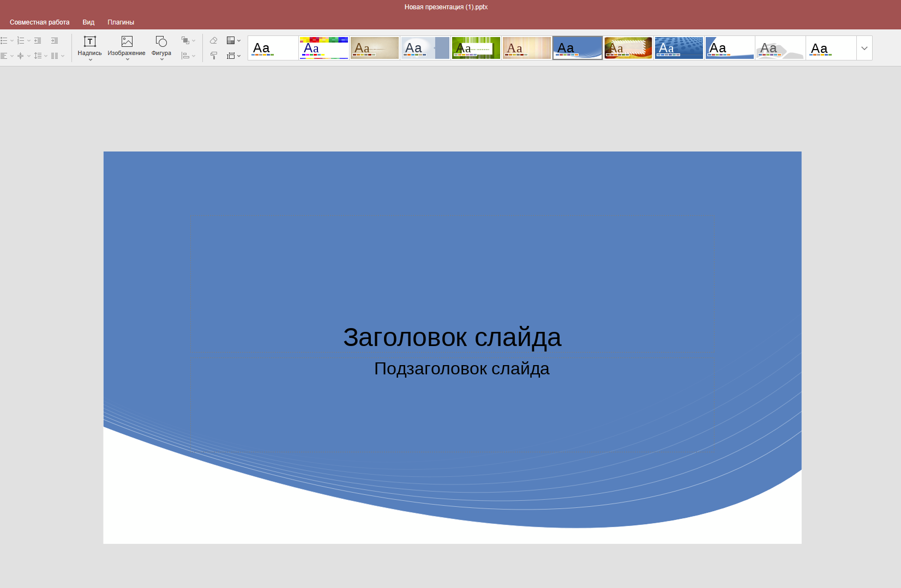
Task: Click the bulleted list icon
Action: [4, 41]
